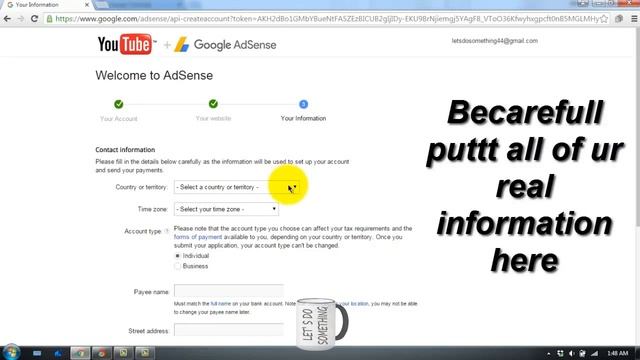Click the Contact information heading
Viewport: 640px width, 360px height.
coord(125,150)
